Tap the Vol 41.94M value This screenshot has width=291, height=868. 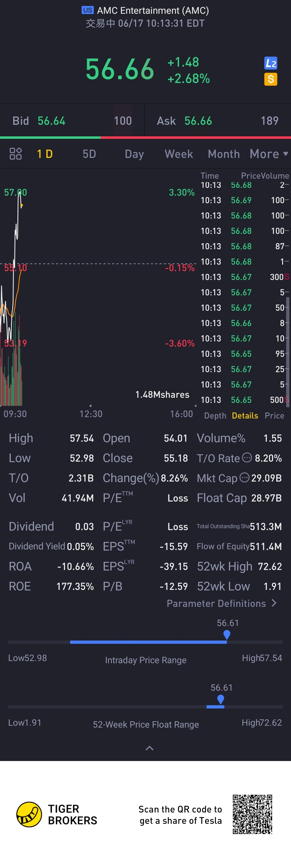pos(78,498)
